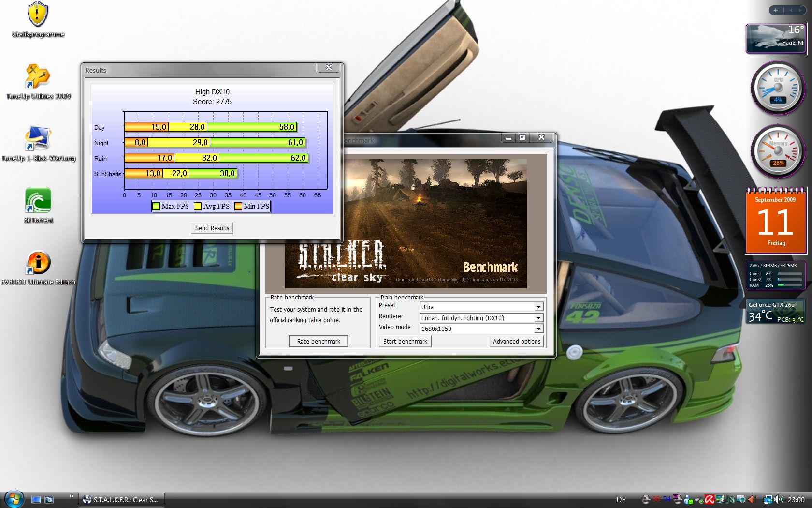
Task: Click the Night max FPS value "61,0"
Action: (295, 142)
